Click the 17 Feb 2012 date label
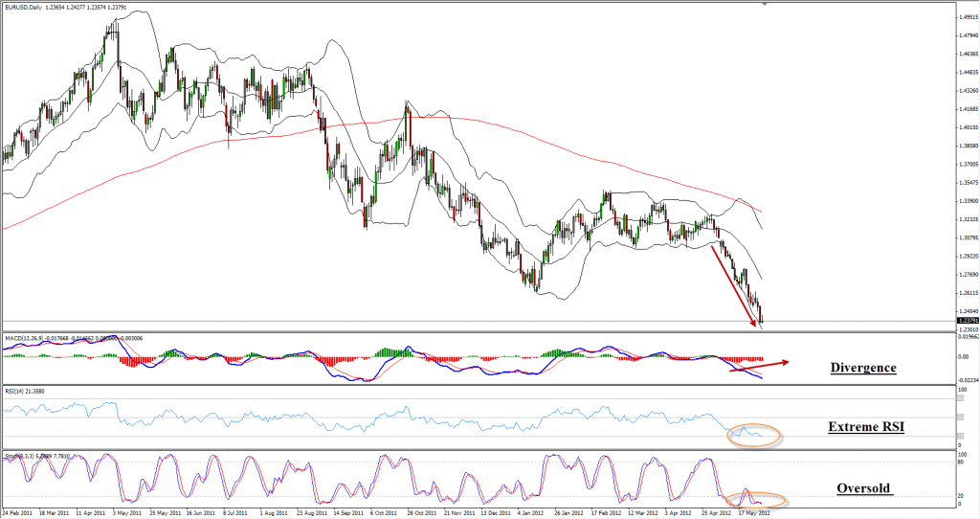Screen dimensions: 980x519 tap(606, 513)
